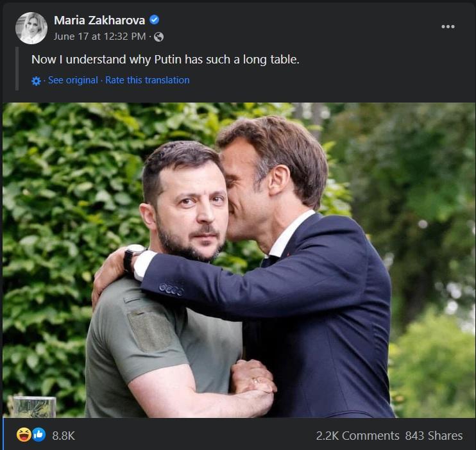Click the globe public privacy icon
Image resolution: width=476 pixels, height=450 pixels.
[158, 37]
